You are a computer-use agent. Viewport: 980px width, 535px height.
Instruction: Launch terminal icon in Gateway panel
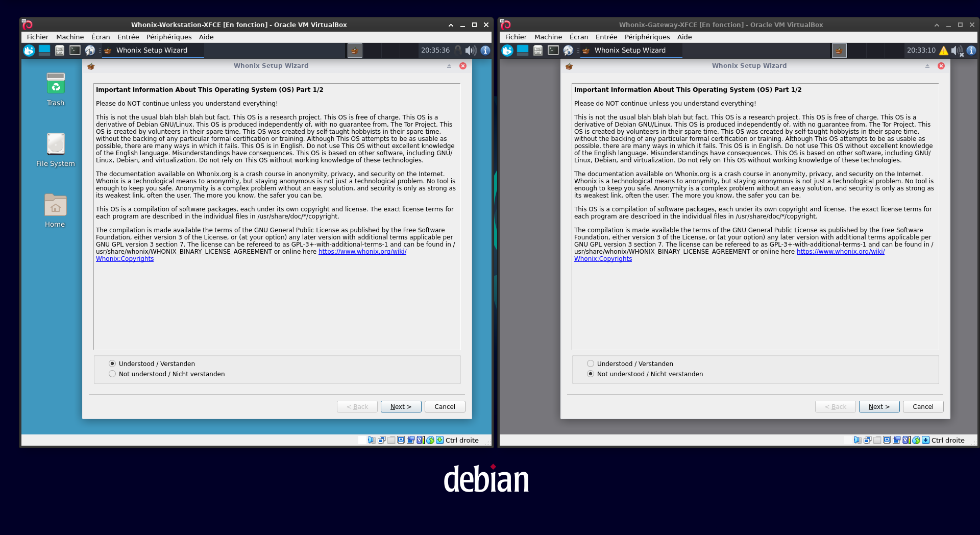pyautogui.click(x=553, y=50)
